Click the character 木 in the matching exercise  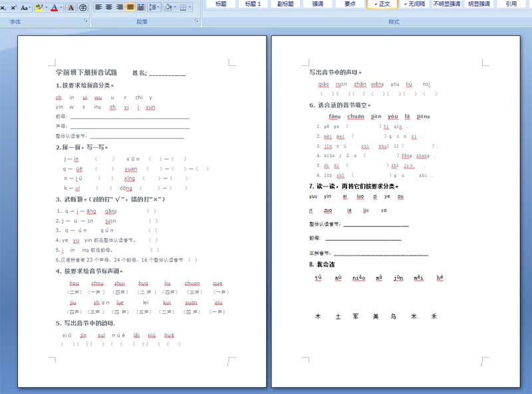[318, 317]
